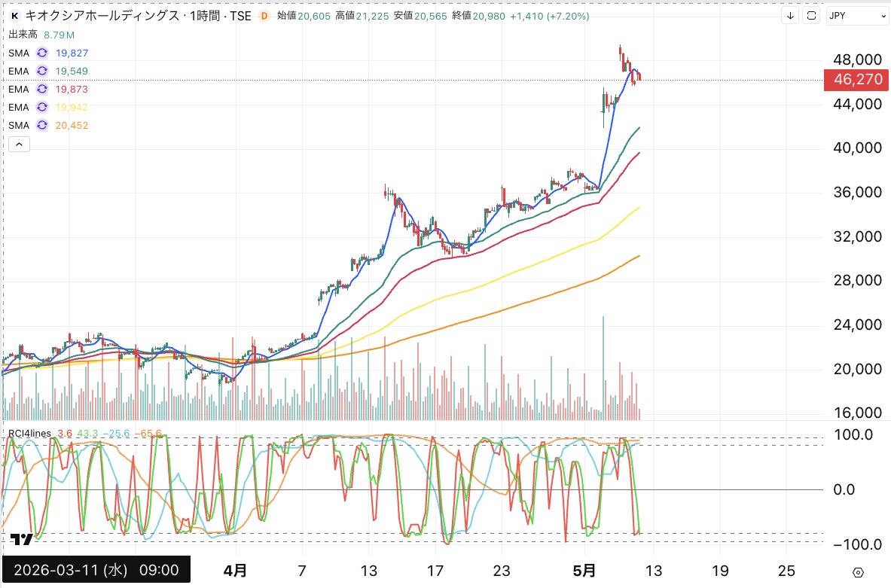This screenshot has height=588, width=891.
Task: Click the 36,000 price axis label
Action: pos(857,192)
